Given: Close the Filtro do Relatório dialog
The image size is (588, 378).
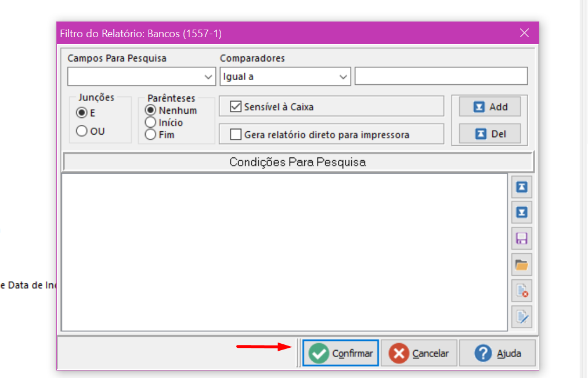Looking at the screenshot, I should click(524, 33).
